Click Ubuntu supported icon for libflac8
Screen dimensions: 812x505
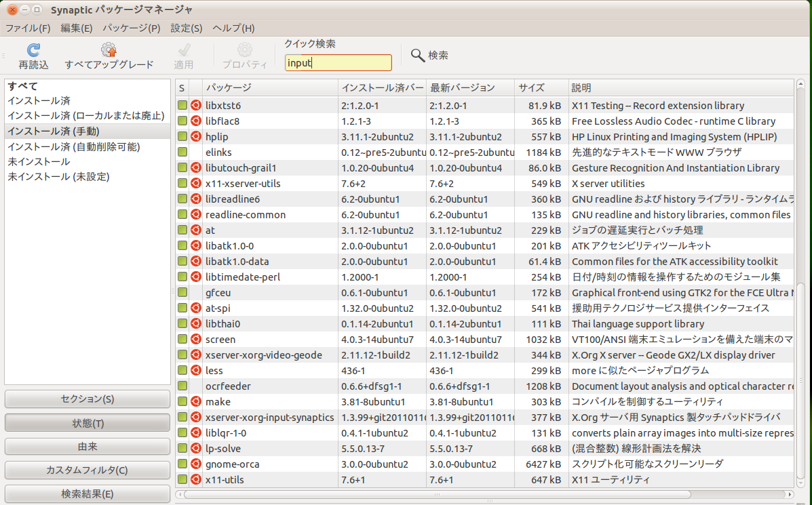pos(196,121)
